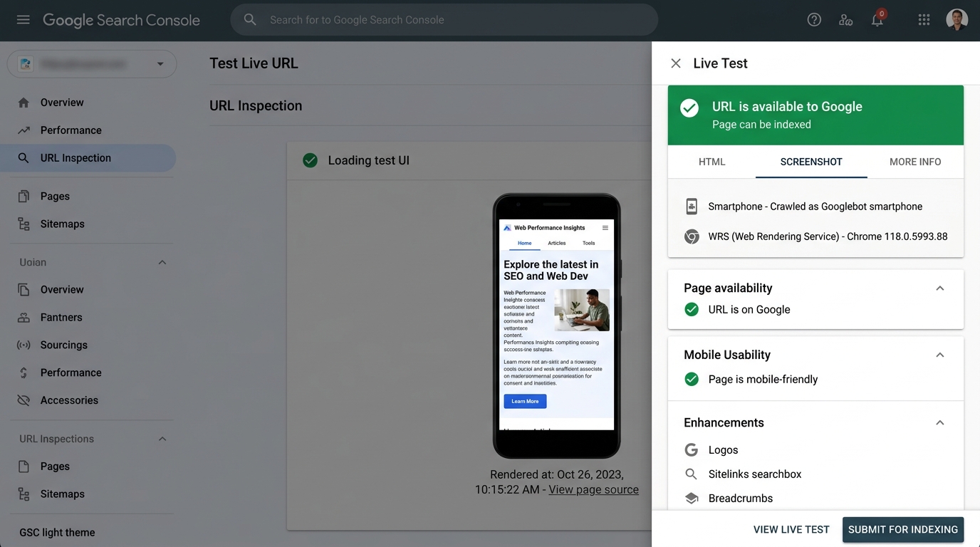This screenshot has height=547, width=980.
Task: Open the hamburger main menu
Action: (24, 20)
